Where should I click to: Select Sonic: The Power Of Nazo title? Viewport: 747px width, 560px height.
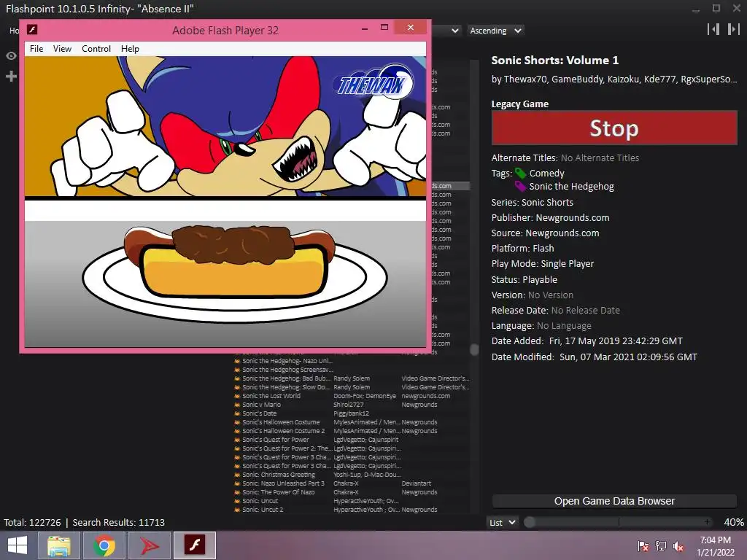pyautogui.click(x=279, y=492)
